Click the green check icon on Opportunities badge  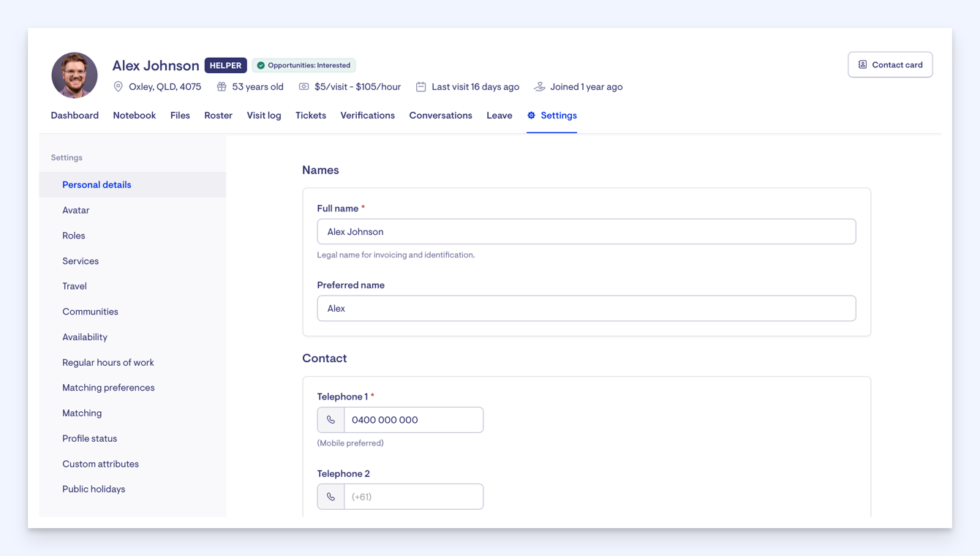260,65
